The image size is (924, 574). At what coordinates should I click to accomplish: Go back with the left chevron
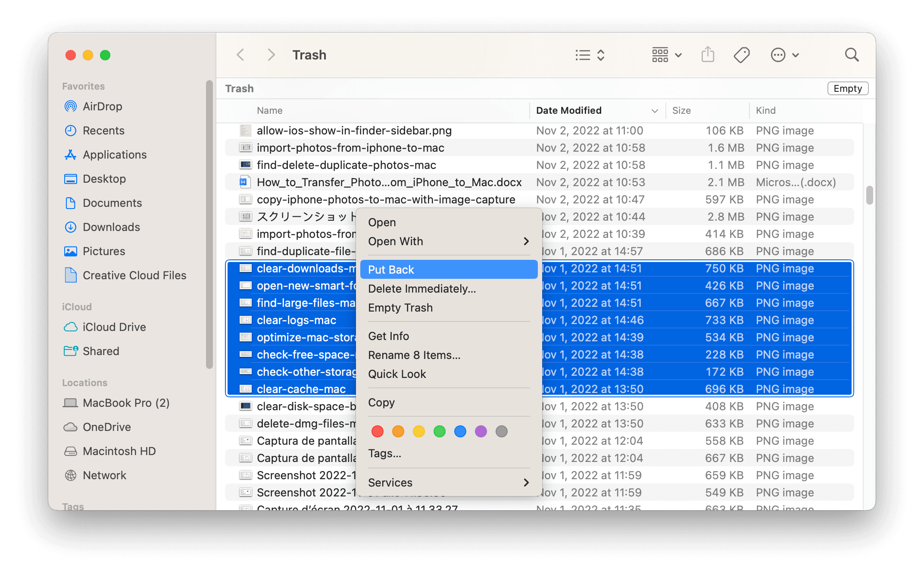240,55
